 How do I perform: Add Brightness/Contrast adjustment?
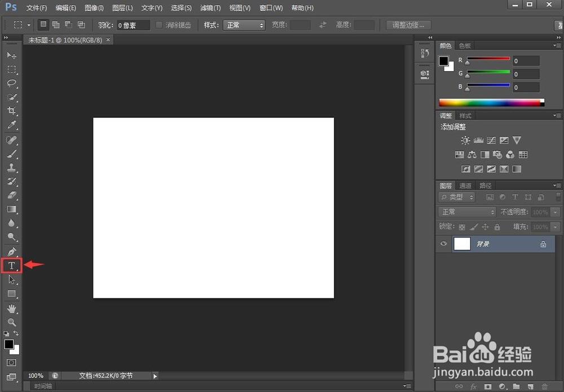point(465,140)
